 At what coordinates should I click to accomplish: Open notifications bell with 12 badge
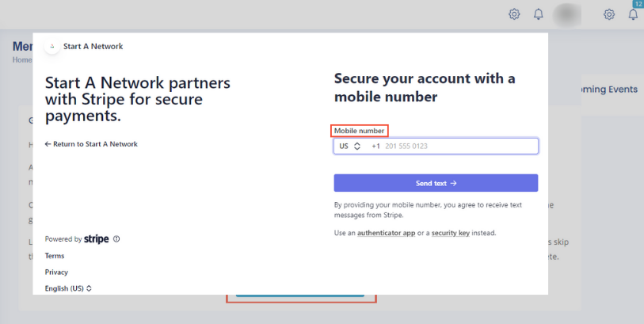(x=633, y=14)
